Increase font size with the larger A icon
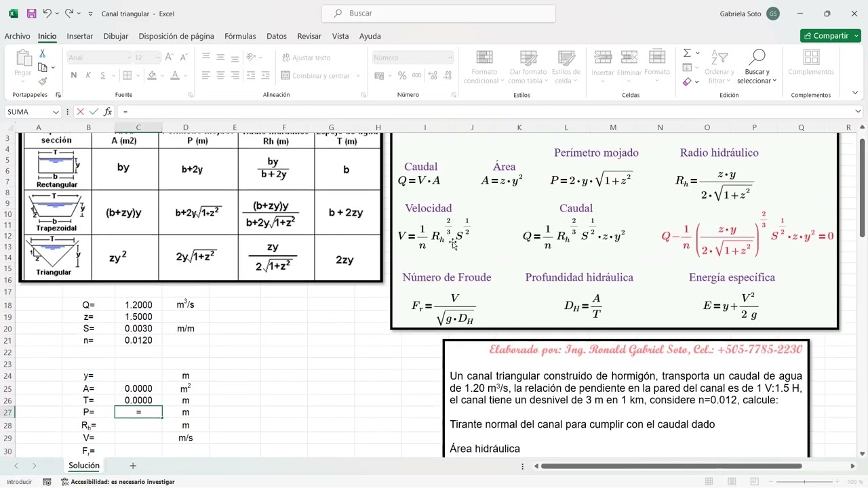The height and width of the screenshot is (488, 868). (170, 58)
